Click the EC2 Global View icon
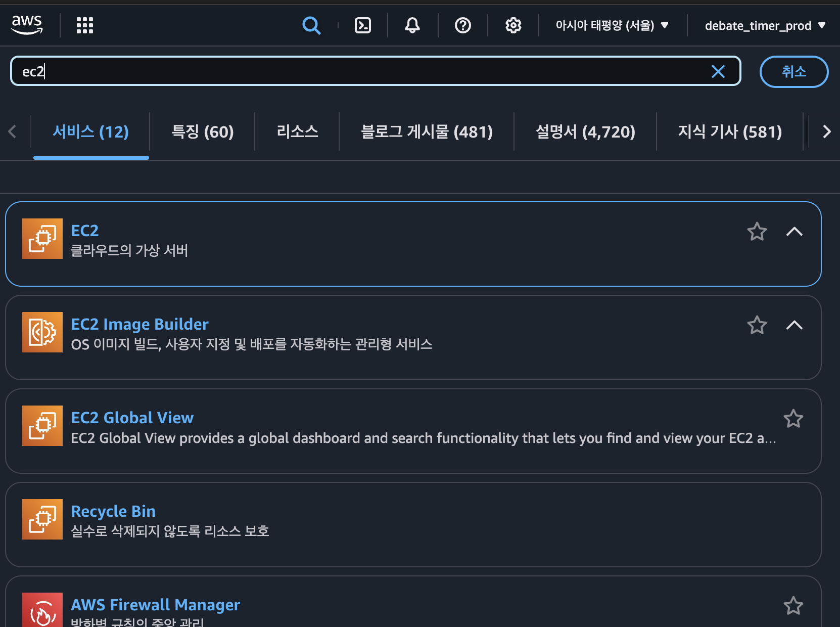840x627 pixels. click(42, 426)
